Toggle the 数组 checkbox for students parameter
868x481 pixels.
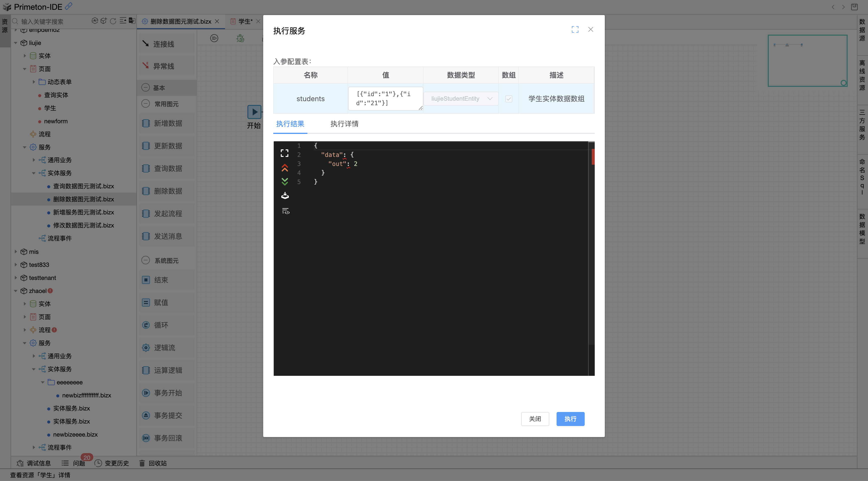point(508,98)
